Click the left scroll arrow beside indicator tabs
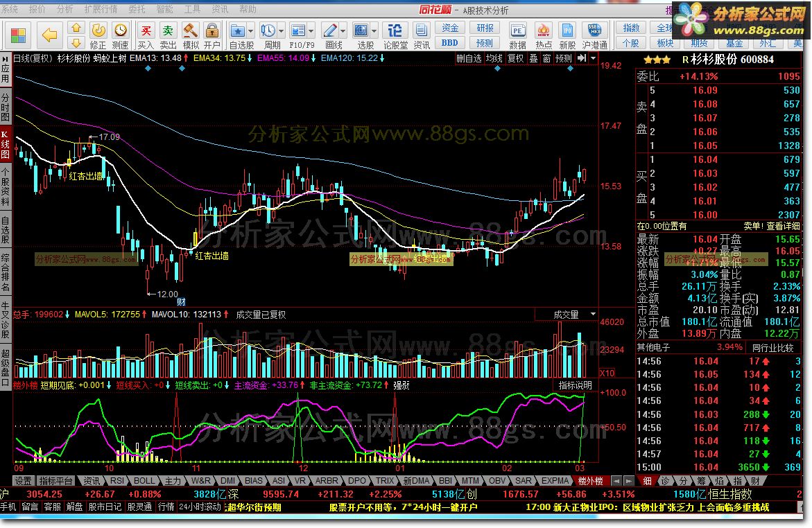Viewport: 812px width, 528px height. (x=616, y=481)
